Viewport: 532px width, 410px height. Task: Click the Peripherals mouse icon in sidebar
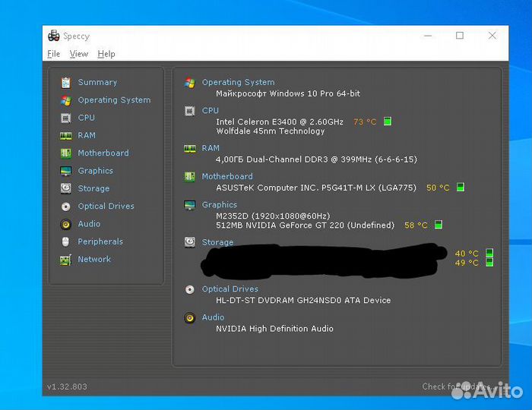[x=66, y=242]
